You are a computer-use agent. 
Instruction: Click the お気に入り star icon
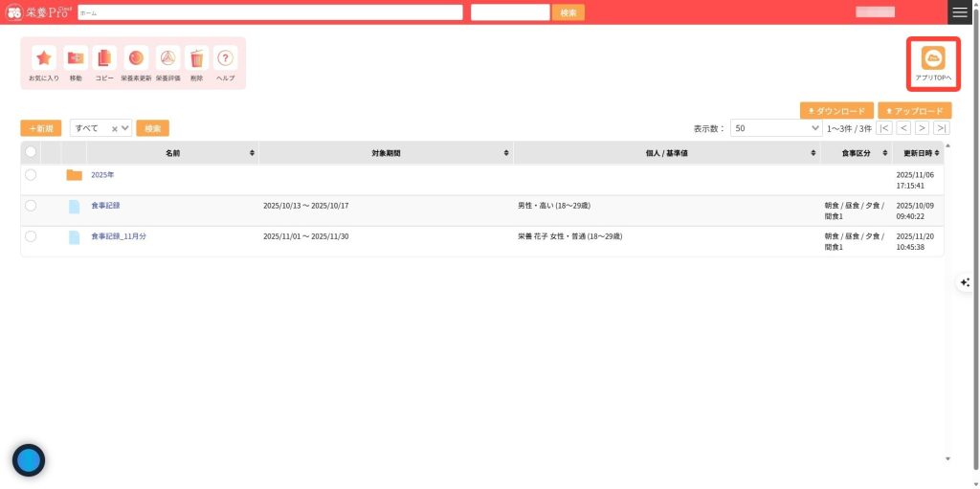coord(44,58)
